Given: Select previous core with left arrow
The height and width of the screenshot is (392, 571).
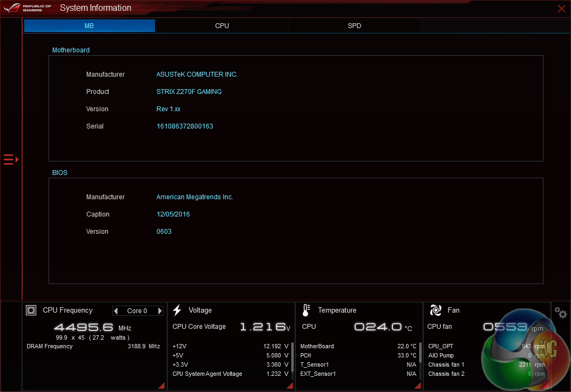Looking at the screenshot, I should click(x=116, y=311).
